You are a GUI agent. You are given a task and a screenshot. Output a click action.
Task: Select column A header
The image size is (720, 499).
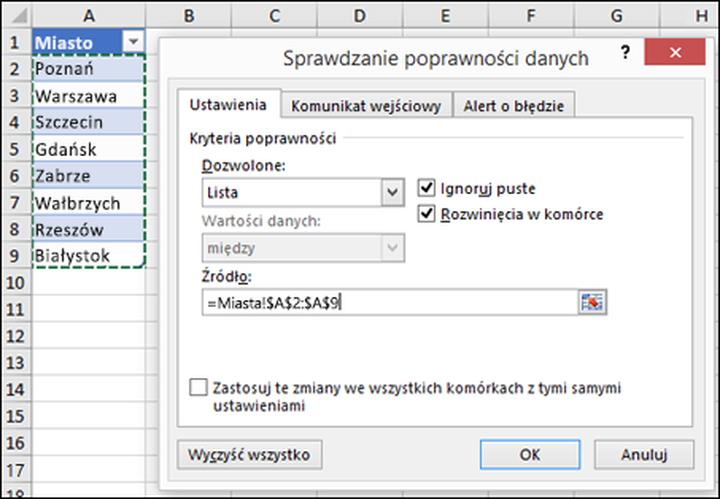click(89, 16)
